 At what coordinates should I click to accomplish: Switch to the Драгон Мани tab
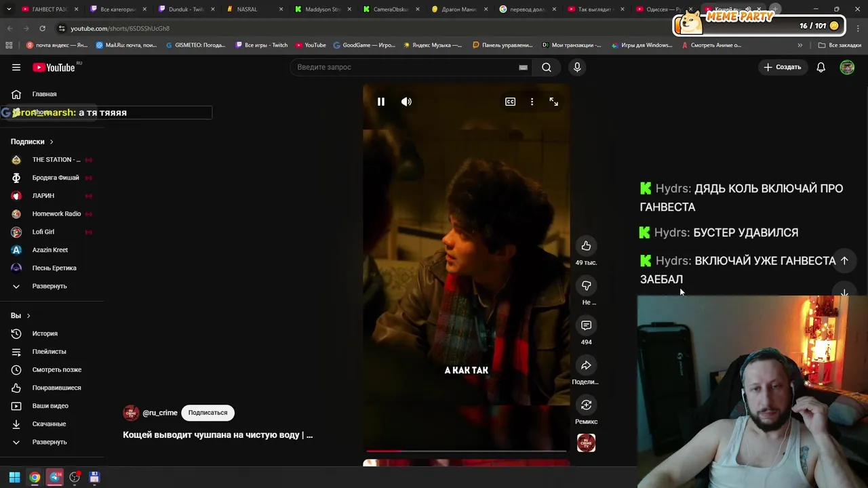[x=458, y=9]
